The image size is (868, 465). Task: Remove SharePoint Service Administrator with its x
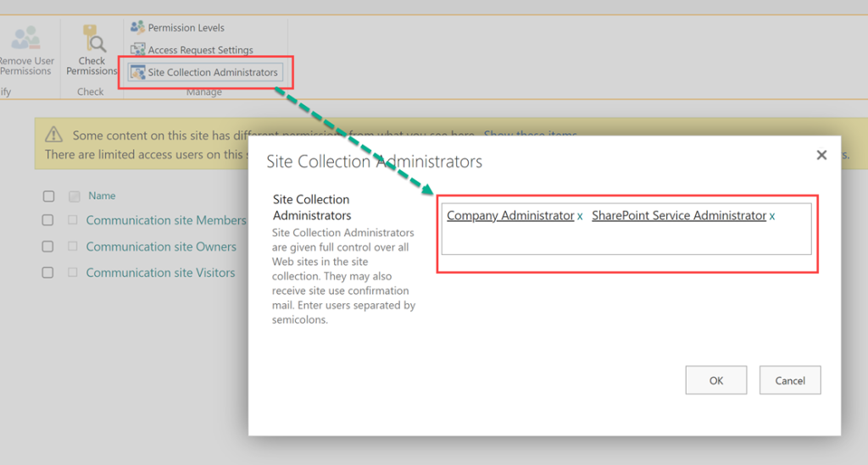[x=772, y=217]
